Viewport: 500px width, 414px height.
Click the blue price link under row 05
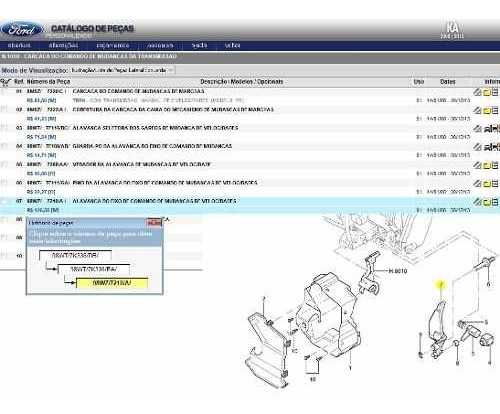tap(41, 174)
